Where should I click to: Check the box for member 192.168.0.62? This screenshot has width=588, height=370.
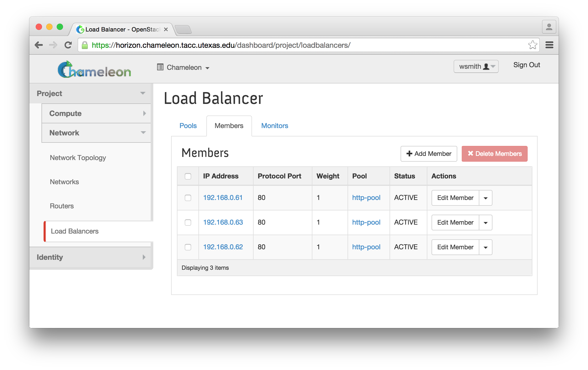tap(188, 247)
